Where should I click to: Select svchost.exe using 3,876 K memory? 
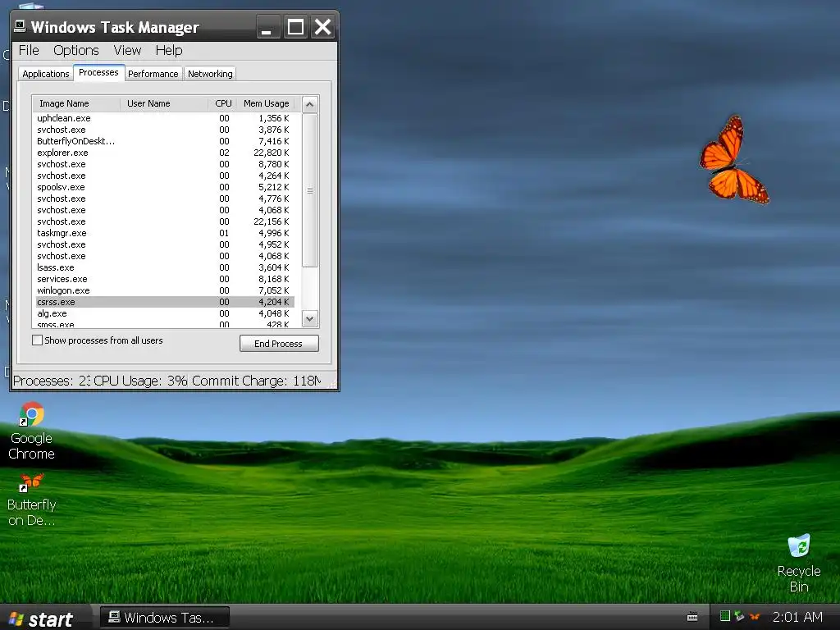[x=165, y=130]
